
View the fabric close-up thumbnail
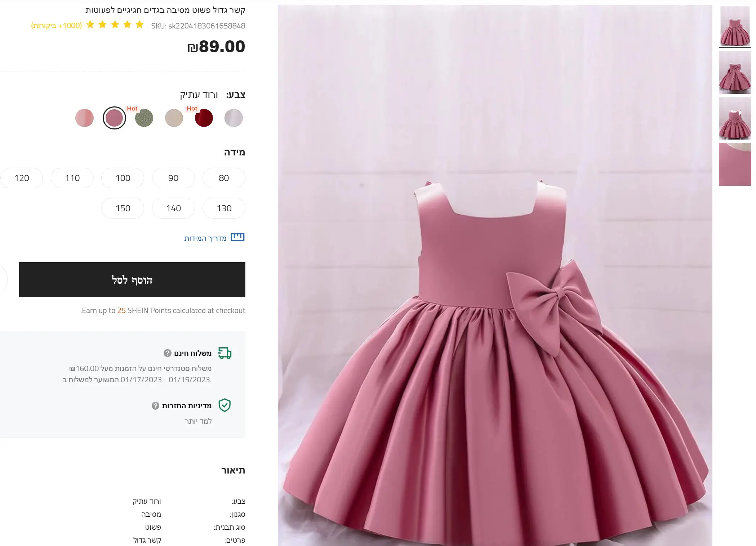click(x=735, y=164)
